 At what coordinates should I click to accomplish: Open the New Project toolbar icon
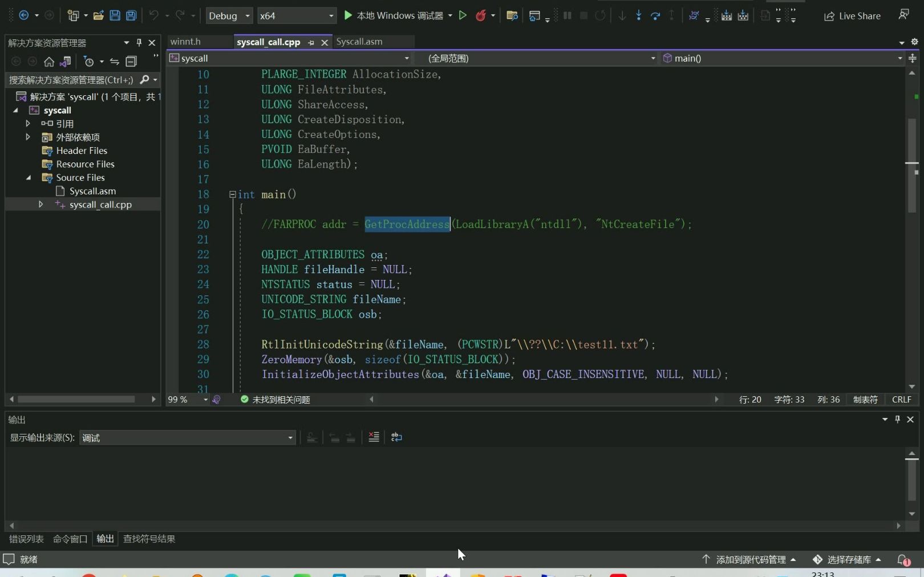pos(73,15)
